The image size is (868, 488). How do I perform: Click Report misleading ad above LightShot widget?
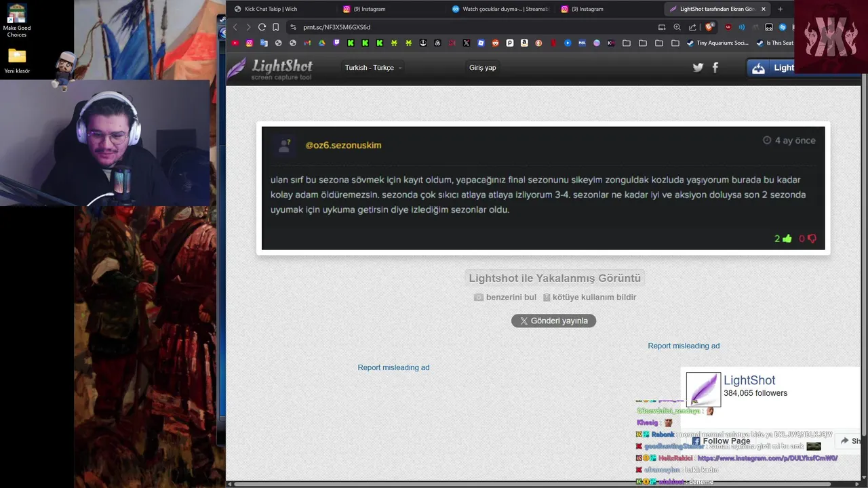tap(684, 346)
